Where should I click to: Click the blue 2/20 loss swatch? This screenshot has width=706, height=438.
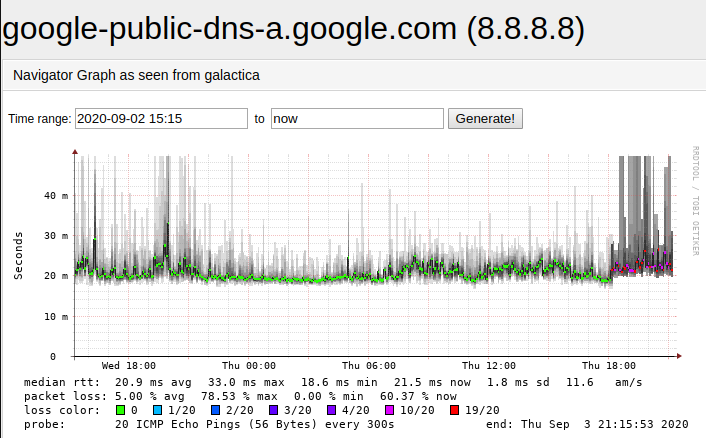[215, 411]
